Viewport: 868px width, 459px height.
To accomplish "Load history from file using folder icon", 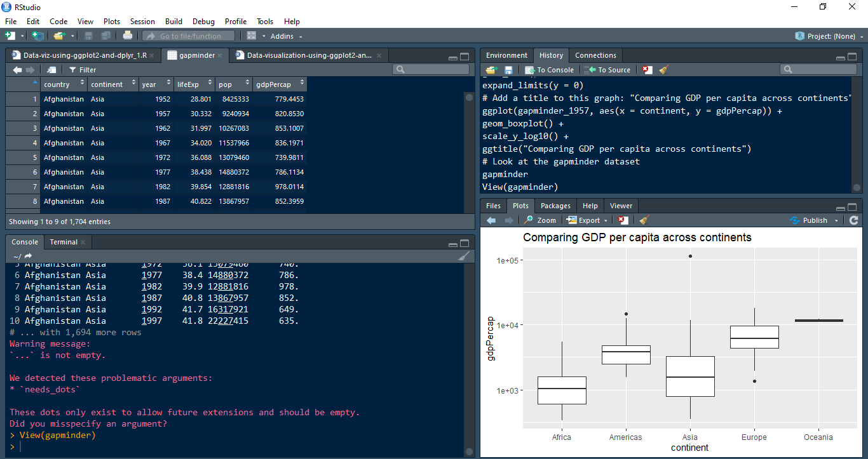I will 491,70.
